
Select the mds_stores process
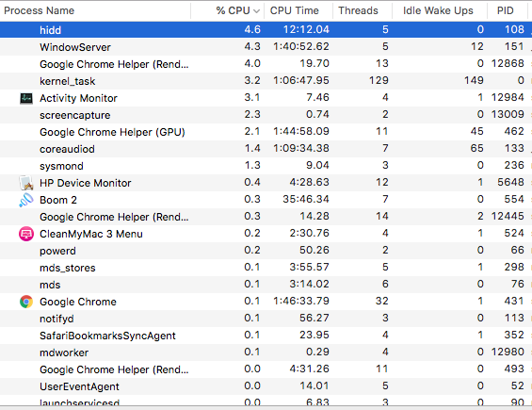(68, 268)
